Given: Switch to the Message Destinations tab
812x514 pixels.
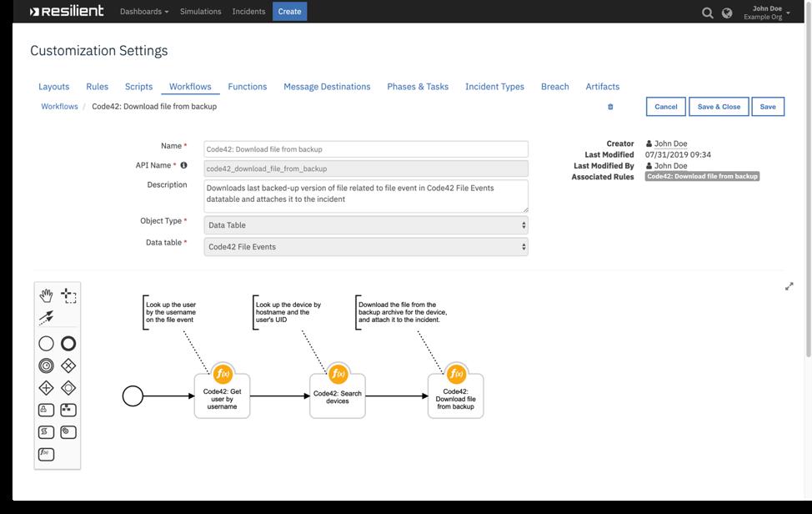Looking at the screenshot, I should 327,87.
